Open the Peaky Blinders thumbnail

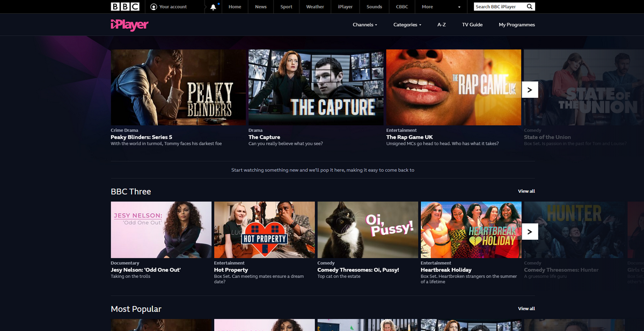178,87
